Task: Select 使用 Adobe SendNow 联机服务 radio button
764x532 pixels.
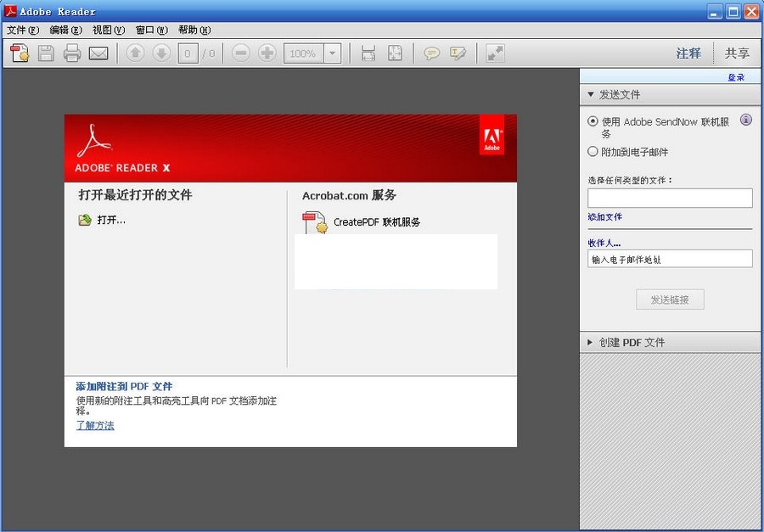Action: tap(593, 121)
